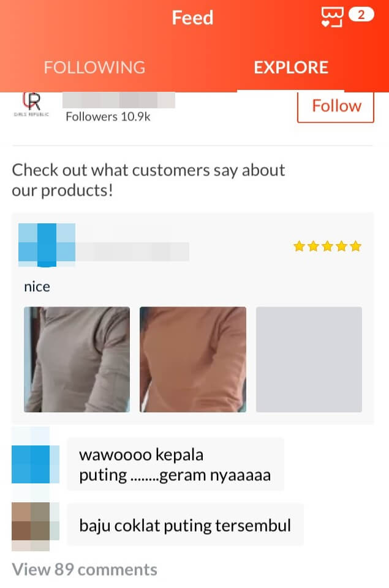
Task: Tap the Followers 10.9k text
Action: (108, 117)
